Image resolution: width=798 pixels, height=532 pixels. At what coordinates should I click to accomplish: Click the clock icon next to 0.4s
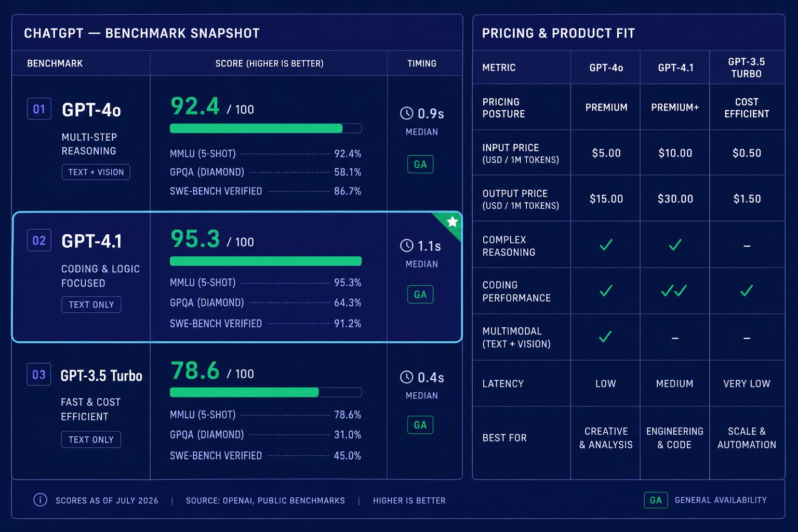pyautogui.click(x=407, y=377)
